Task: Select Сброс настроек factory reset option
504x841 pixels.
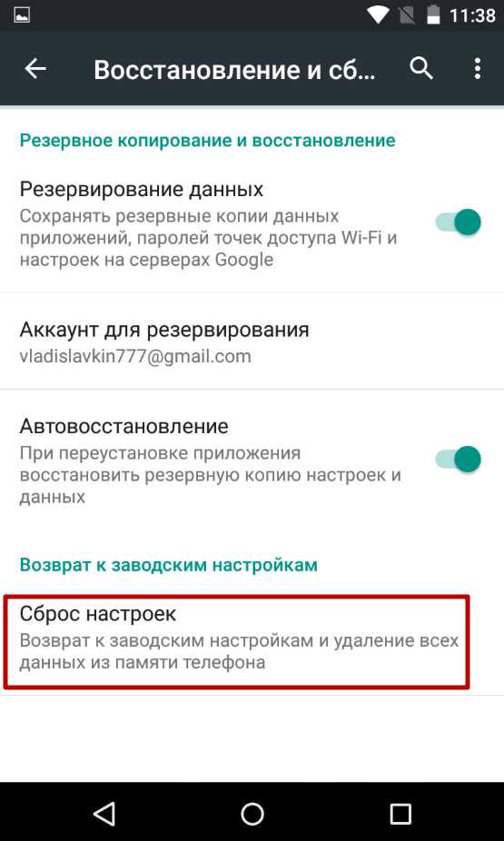Action: pyautogui.click(x=236, y=641)
